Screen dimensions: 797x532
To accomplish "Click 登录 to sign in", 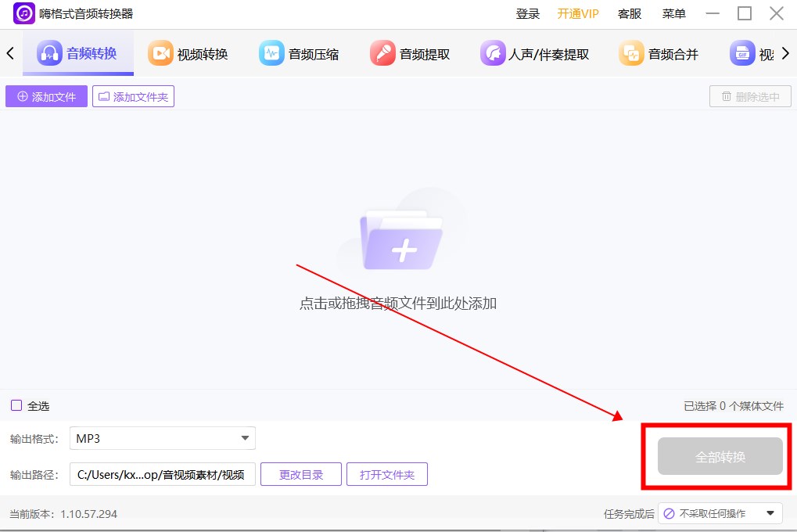I will pyautogui.click(x=528, y=13).
